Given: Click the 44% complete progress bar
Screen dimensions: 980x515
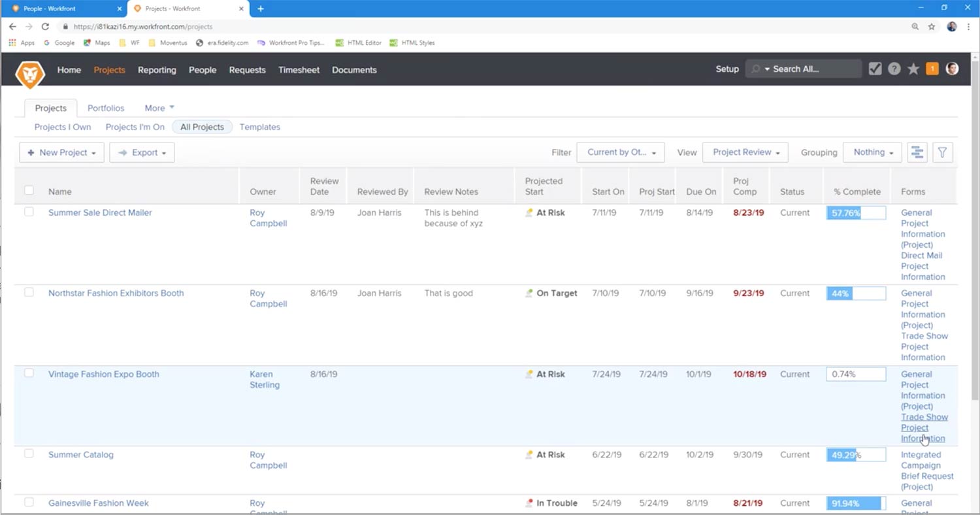Looking at the screenshot, I should (856, 293).
